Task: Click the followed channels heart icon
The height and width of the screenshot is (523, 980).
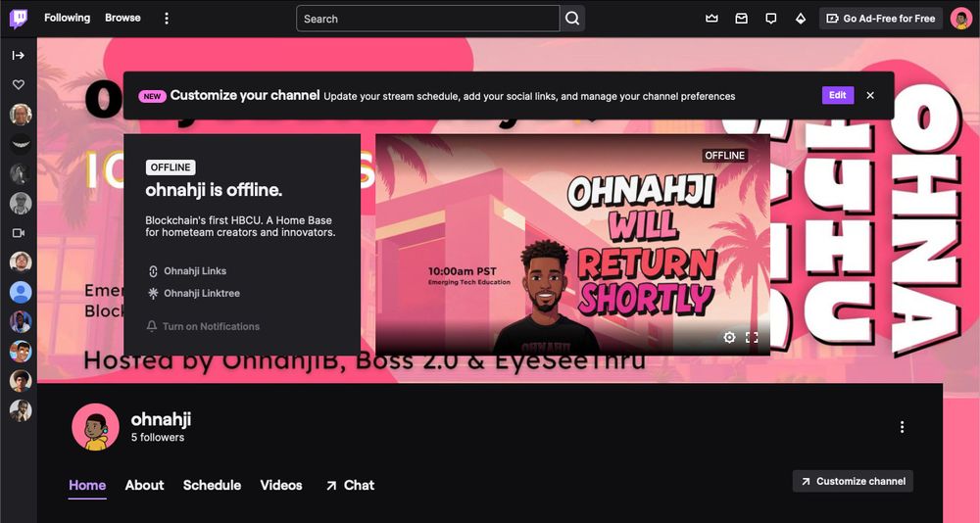Action: [x=18, y=85]
